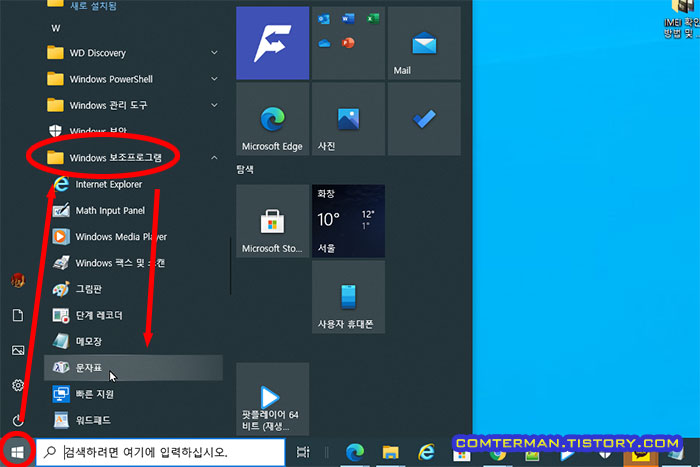The width and height of the screenshot is (700, 467).
Task: Click the taskbar search box
Action: pos(160,452)
